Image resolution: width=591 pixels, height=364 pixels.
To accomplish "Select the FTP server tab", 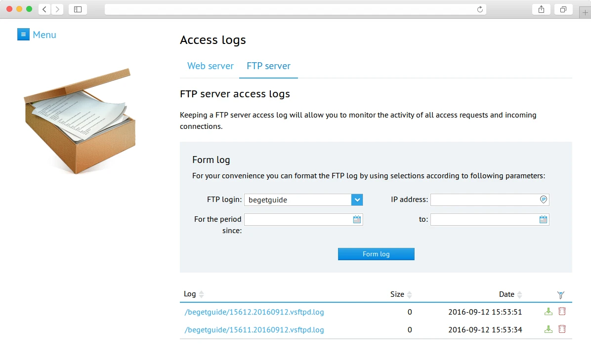I will (x=268, y=66).
